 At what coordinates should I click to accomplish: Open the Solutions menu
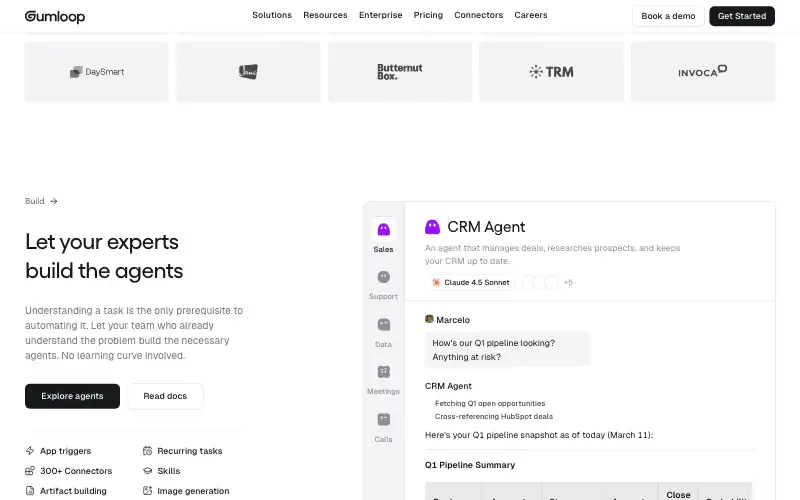click(x=272, y=15)
